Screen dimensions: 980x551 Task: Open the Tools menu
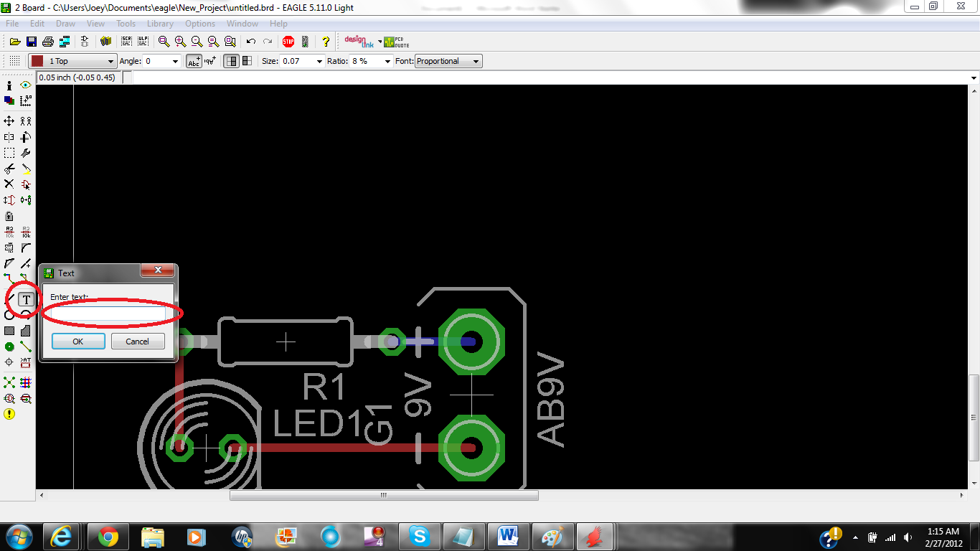pyautogui.click(x=126, y=24)
